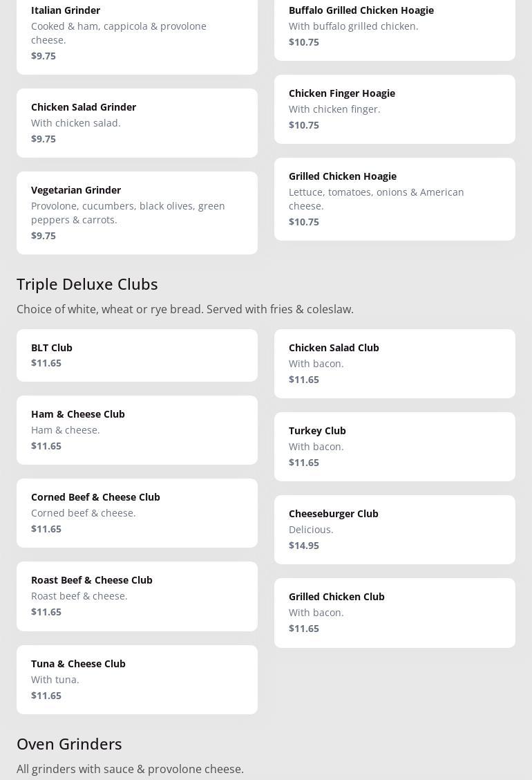
Task: Open the Grilled Chicken Hoagie item
Action: pyautogui.click(x=395, y=198)
